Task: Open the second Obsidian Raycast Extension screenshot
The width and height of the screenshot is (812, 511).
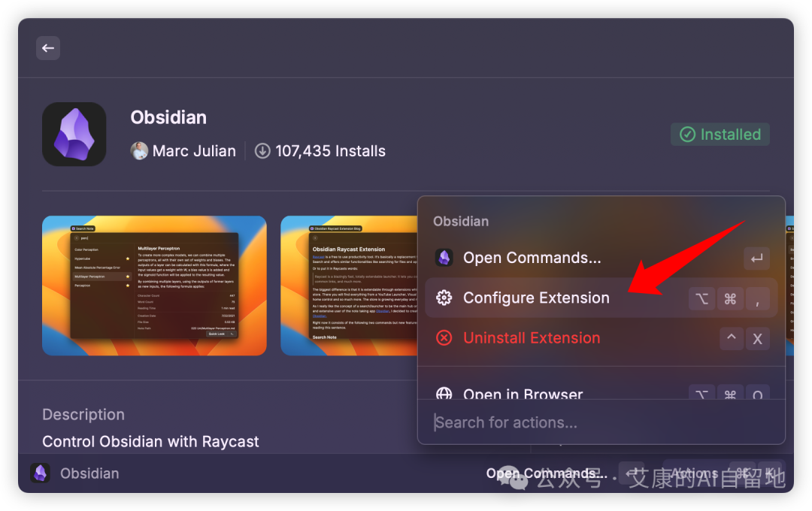Action: click(x=349, y=286)
